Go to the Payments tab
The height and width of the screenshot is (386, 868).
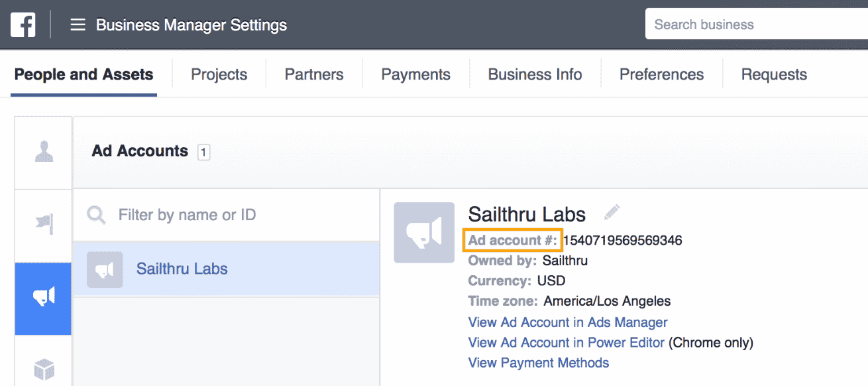pos(415,74)
